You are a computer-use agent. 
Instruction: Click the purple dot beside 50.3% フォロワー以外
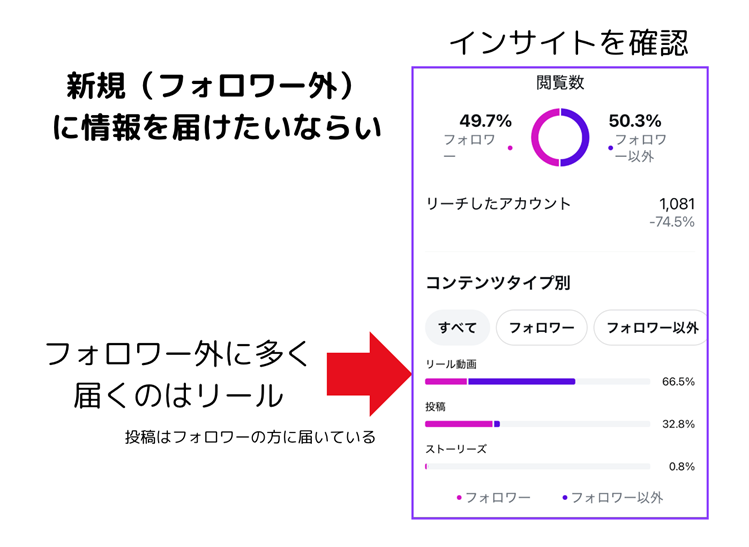click(x=610, y=148)
